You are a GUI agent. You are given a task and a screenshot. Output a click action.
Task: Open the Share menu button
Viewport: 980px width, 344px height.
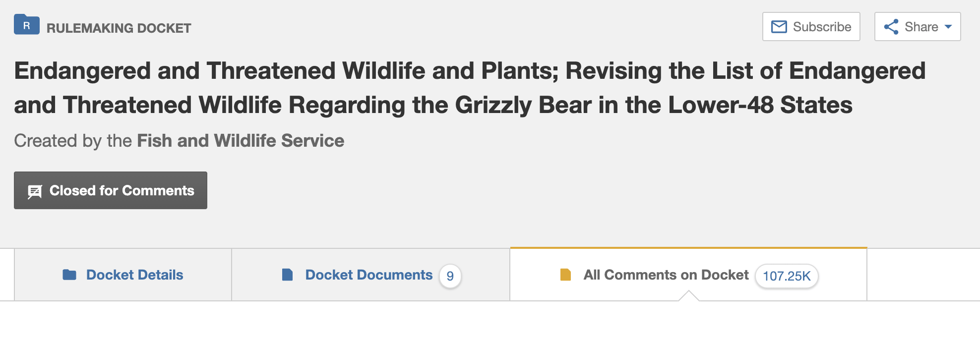click(918, 27)
